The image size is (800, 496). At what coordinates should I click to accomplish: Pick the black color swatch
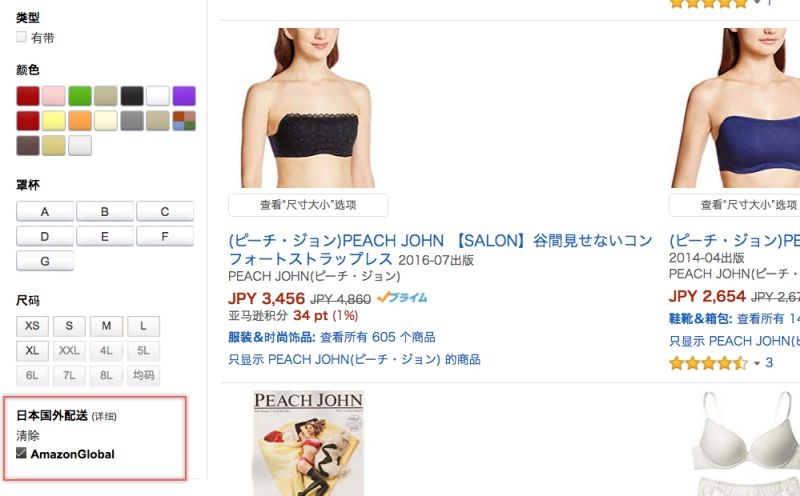tap(132, 96)
